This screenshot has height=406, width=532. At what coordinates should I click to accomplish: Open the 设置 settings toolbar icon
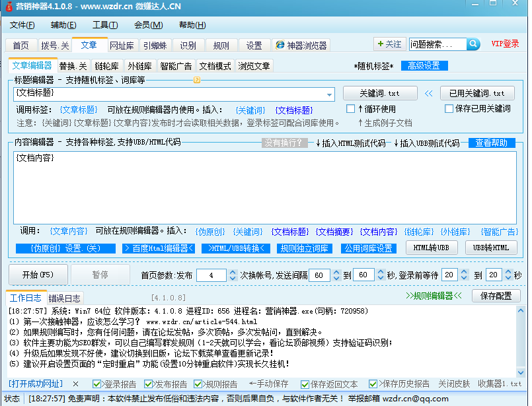click(254, 45)
